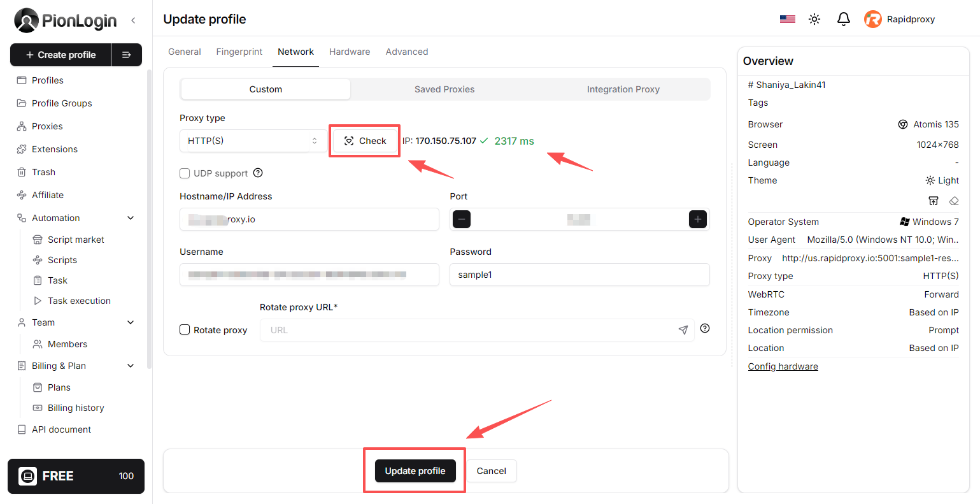Collapse the Automation sidebar section
This screenshot has width=980, height=504.
pyautogui.click(x=131, y=218)
